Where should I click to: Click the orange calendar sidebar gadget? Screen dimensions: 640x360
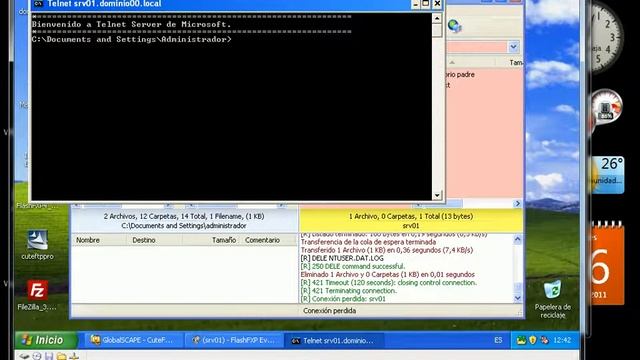coord(607,263)
